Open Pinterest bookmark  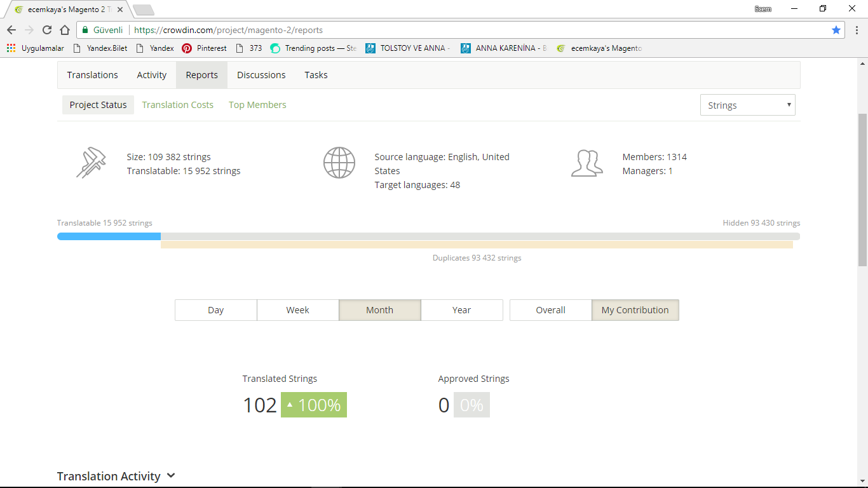click(204, 48)
